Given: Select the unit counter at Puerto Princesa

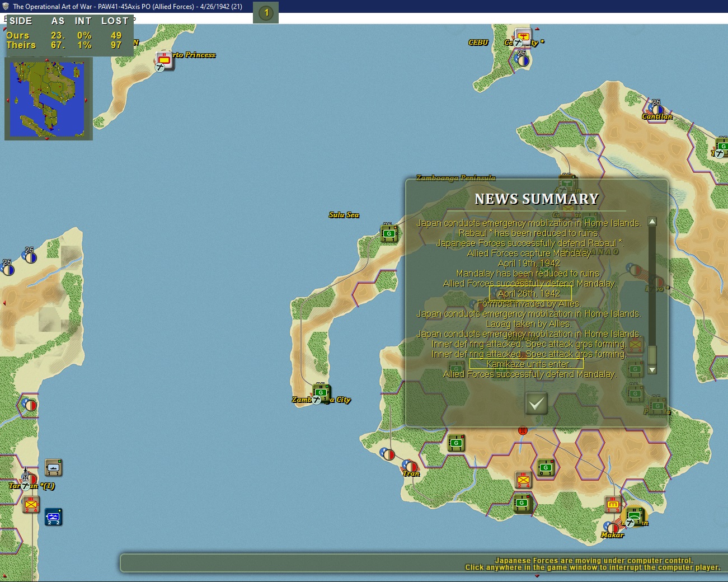Looking at the screenshot, I should [x=165, y=60].
